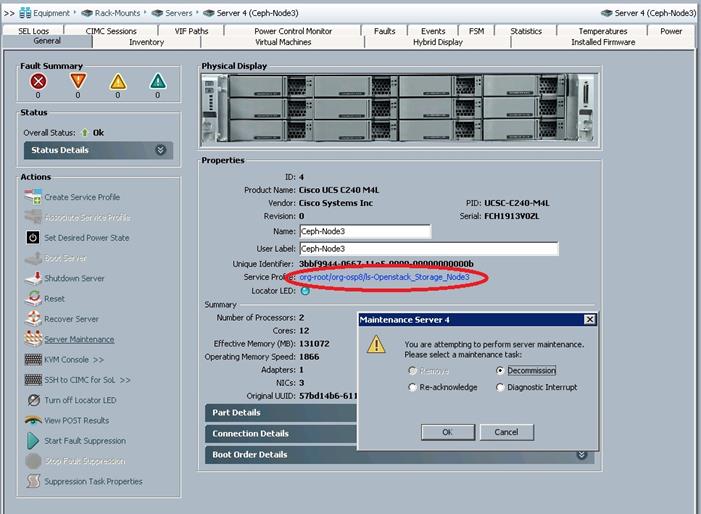
Task: Click the Create Service Profile icon
Action: 33,197
